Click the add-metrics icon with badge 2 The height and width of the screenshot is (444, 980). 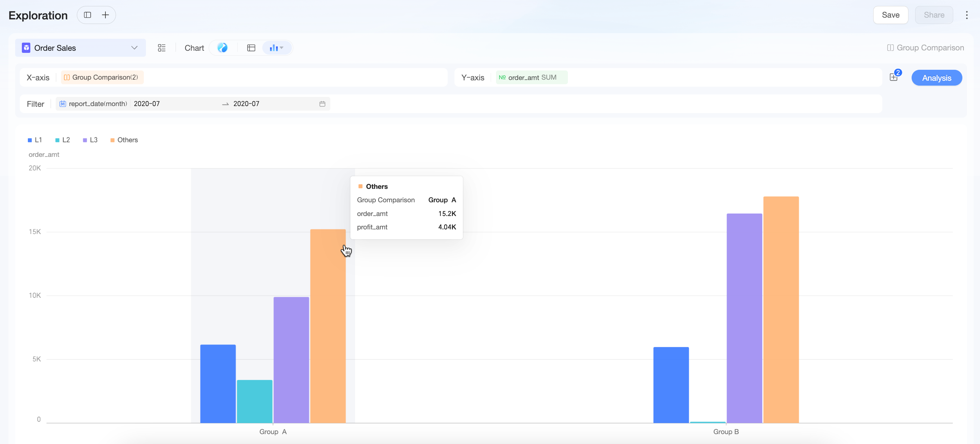click(x=894, y=77)
